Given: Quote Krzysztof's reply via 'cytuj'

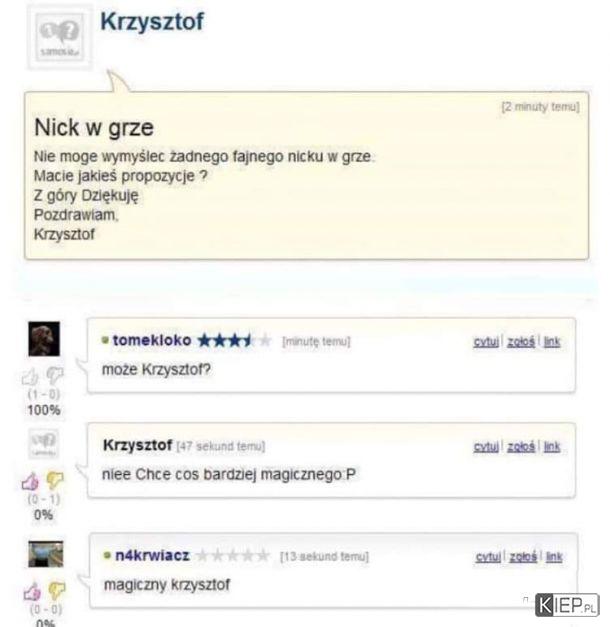Looking at the screenshot, I should (x=486, y=447).
